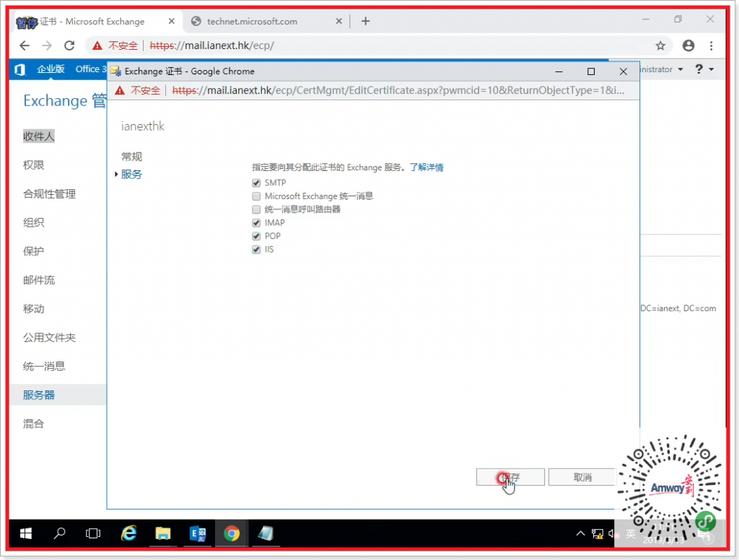Open Task View in the taskbar
Image resolution: width=739 pixels, height=560 pixels.
tap(93, 533)
